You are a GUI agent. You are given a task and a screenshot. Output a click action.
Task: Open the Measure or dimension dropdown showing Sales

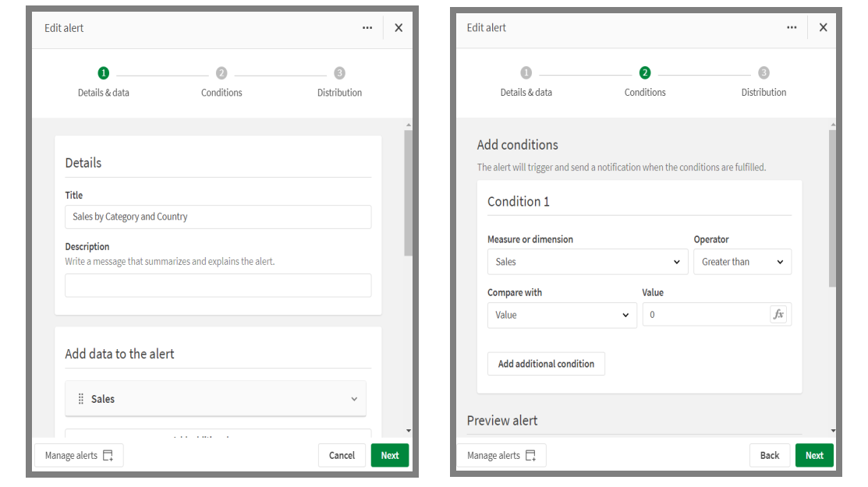coord(587,262)
